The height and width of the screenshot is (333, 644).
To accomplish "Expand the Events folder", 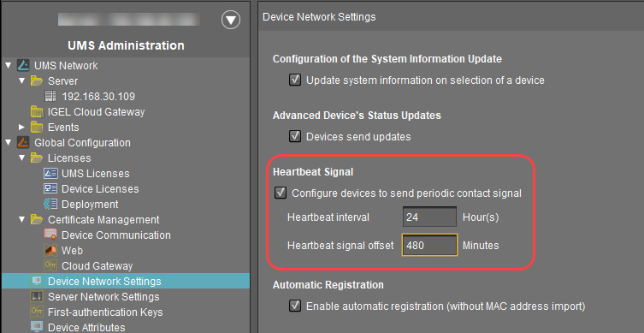I will (x=21, y=128).
